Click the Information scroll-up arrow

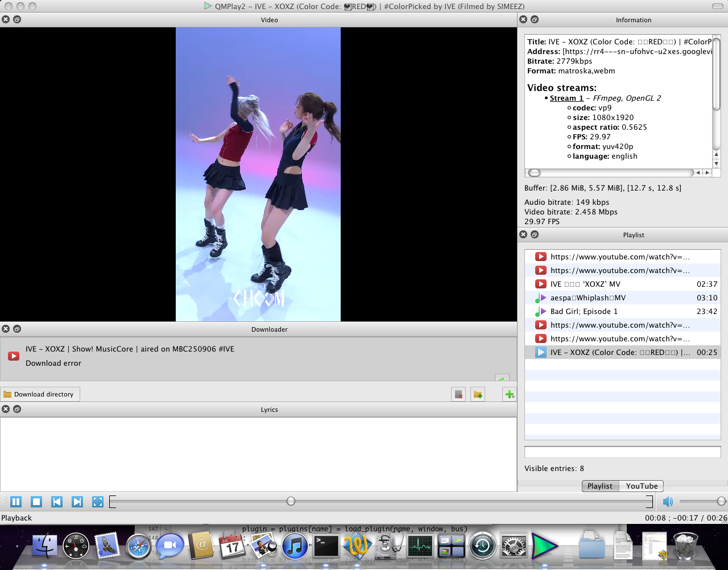[717, 155]
